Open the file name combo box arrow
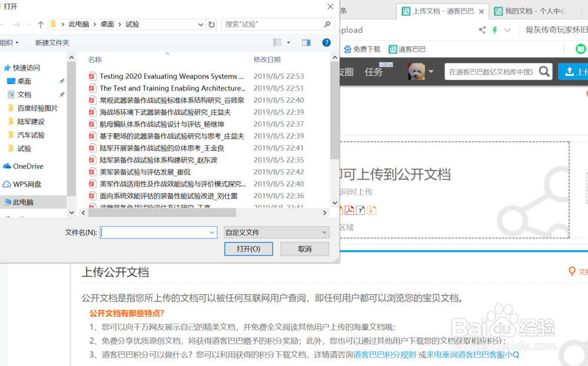The height and width of the screenshot is (366, 588). click(212, 232)
